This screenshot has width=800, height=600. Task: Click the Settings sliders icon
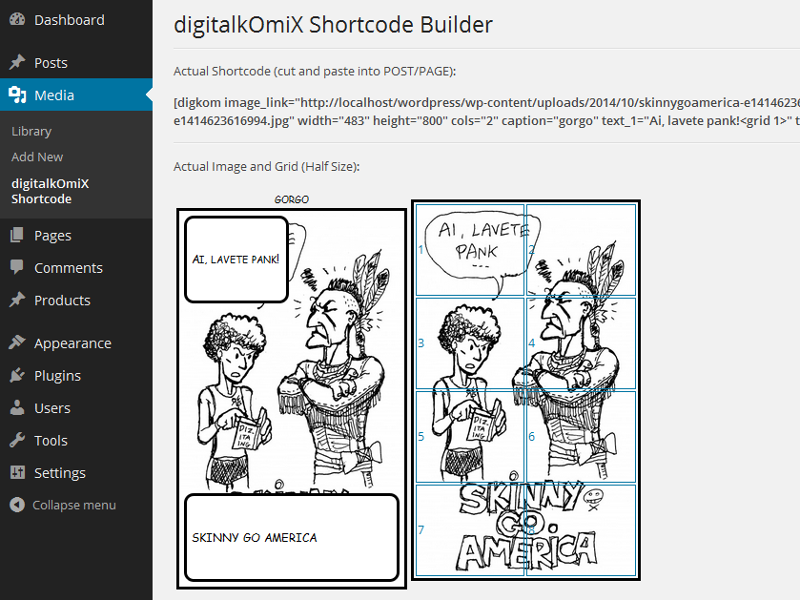17,472
